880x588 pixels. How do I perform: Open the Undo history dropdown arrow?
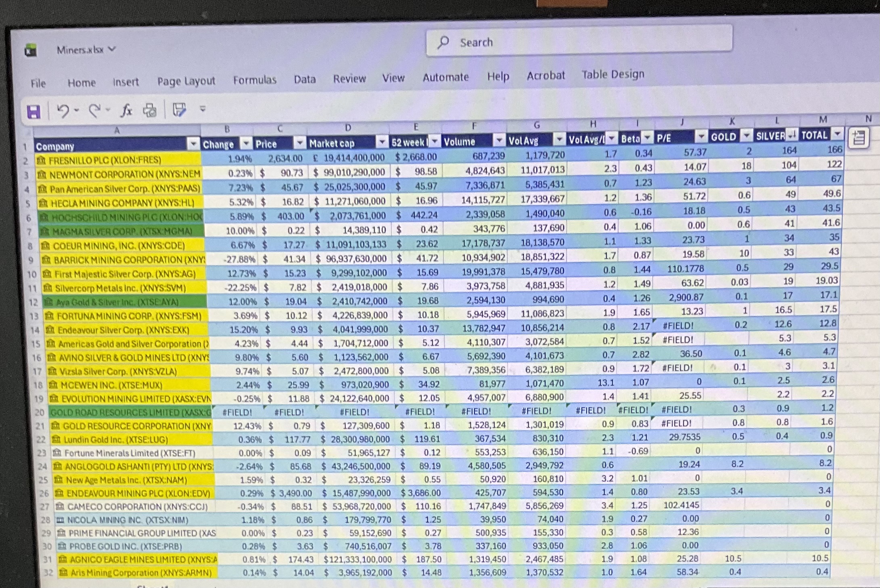point(77,110)
